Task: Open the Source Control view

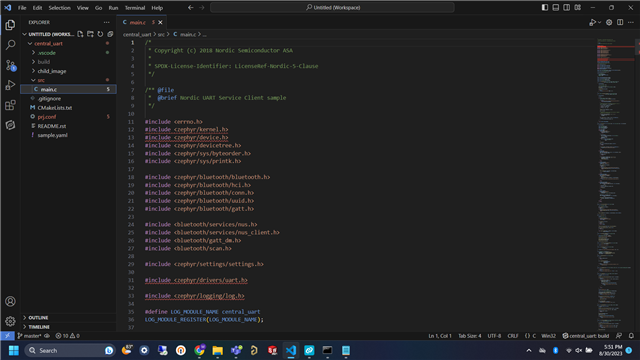Action: point(10,65)
